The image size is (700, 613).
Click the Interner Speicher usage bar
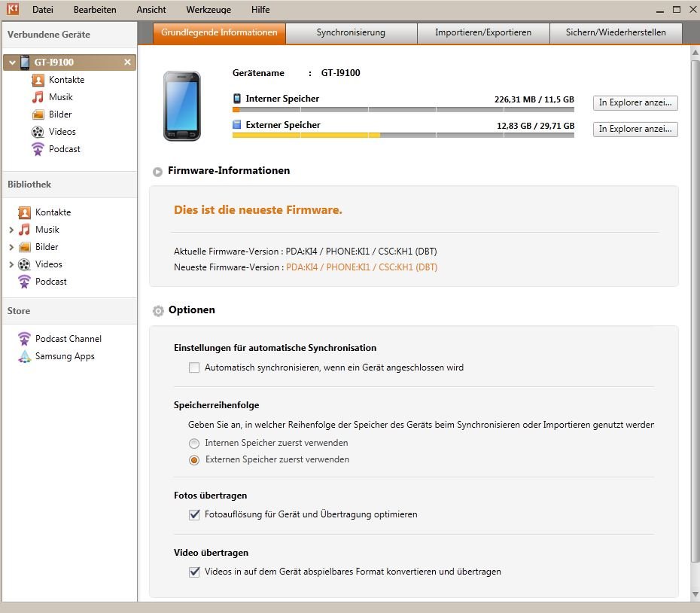(x=403, y=109)
